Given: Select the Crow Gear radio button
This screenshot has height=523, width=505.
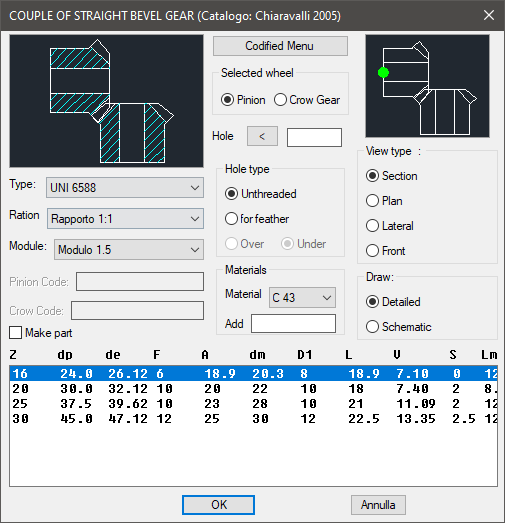Looking at the screenshot, I should pyautogui.click(x=280, y=100).
